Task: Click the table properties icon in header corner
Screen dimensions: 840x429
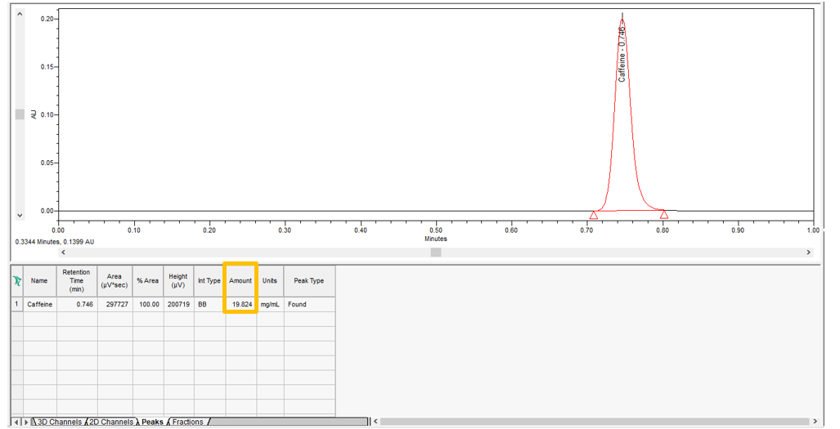Action: click(17, 281)
